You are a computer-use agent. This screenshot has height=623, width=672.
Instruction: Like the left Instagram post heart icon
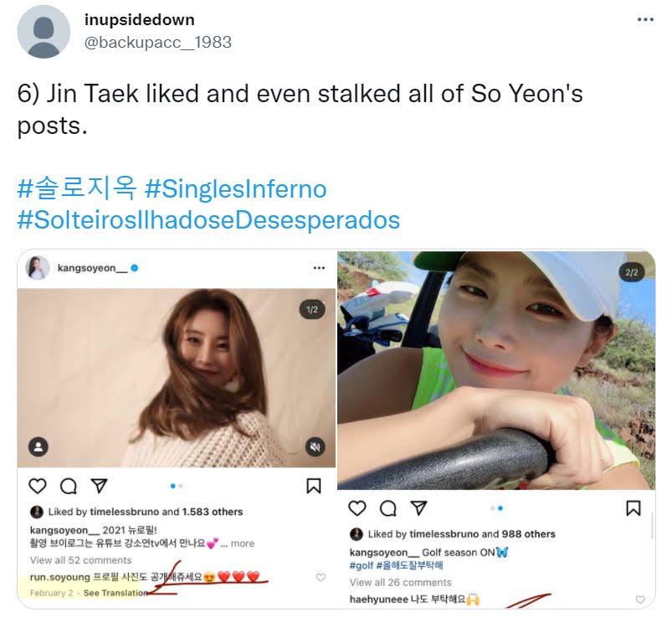38,486
